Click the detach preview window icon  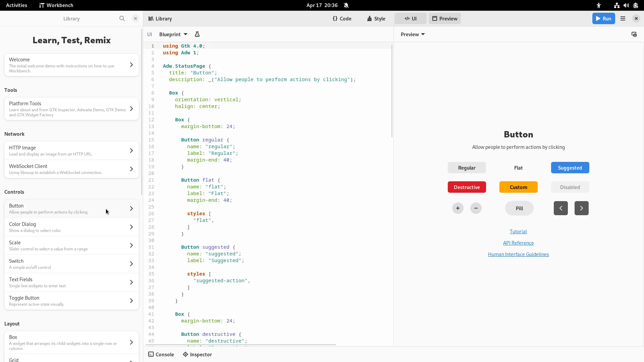coord(634,34)
